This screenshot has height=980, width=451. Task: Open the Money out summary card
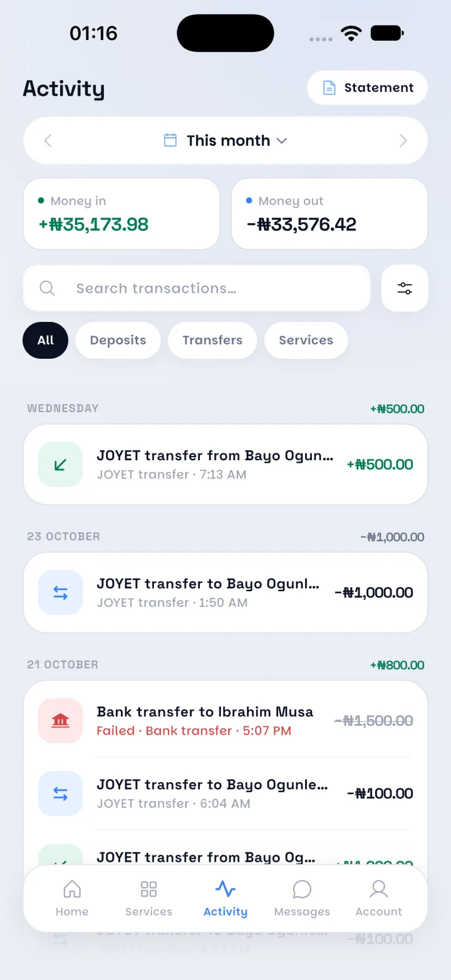tap(329, 214)
